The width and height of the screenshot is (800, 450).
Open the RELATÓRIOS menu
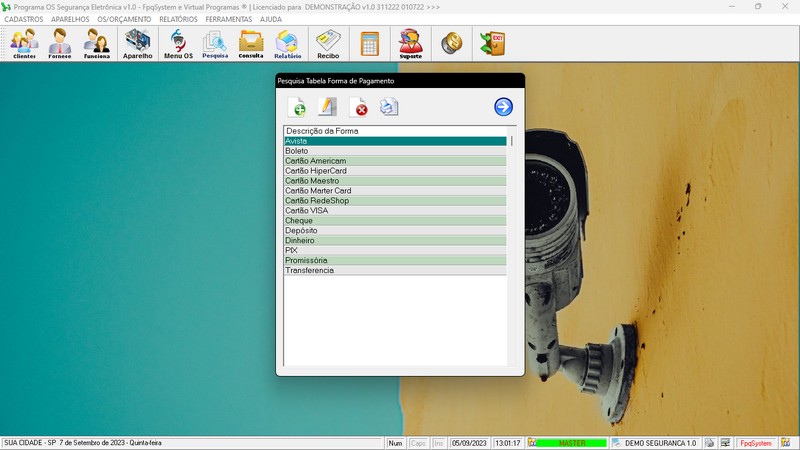(x=178, y=19)
